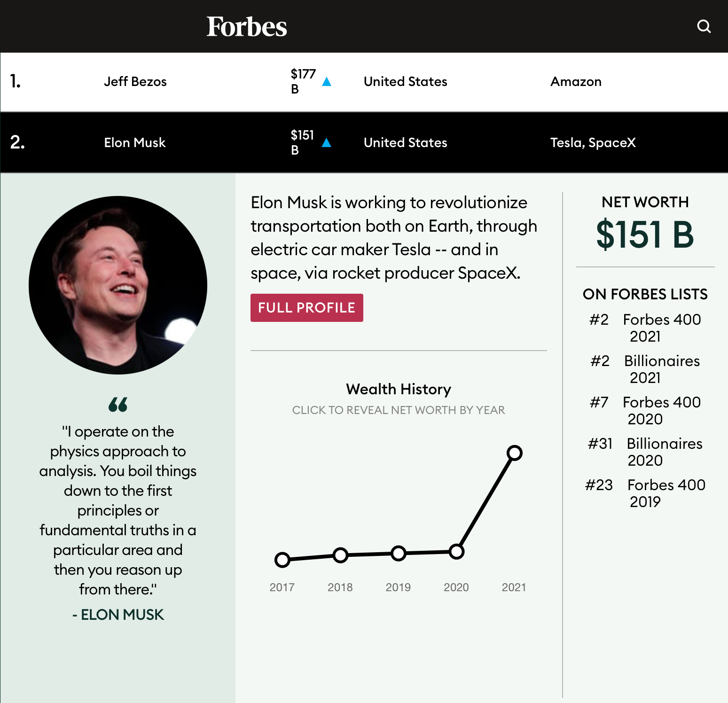Image resolution: width=728 pixels, height=703 pixels.
Task: Click blue up arrow beside Bezos' $177 B
Action: pyautogui.click(x=327, y=82)
